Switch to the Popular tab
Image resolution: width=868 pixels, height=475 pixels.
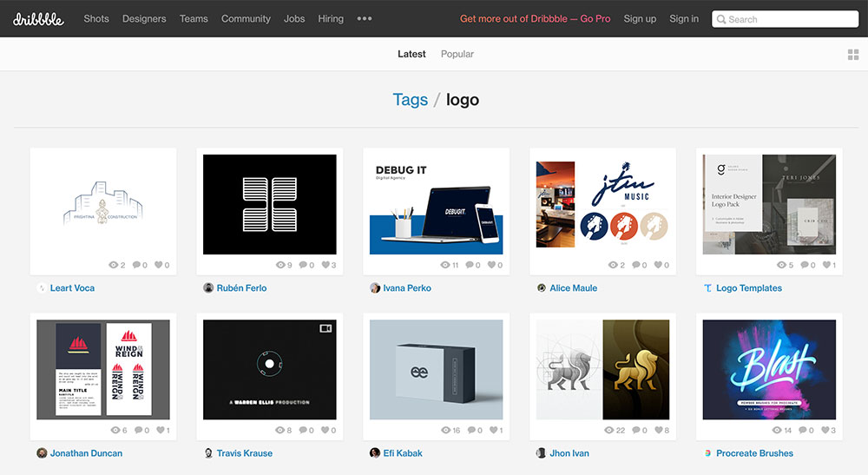[457, 54]
